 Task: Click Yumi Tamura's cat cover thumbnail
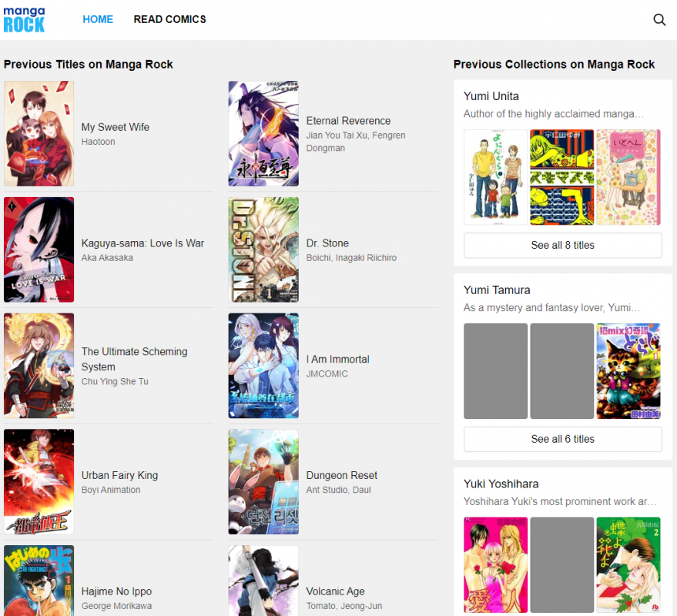[628, 371]
